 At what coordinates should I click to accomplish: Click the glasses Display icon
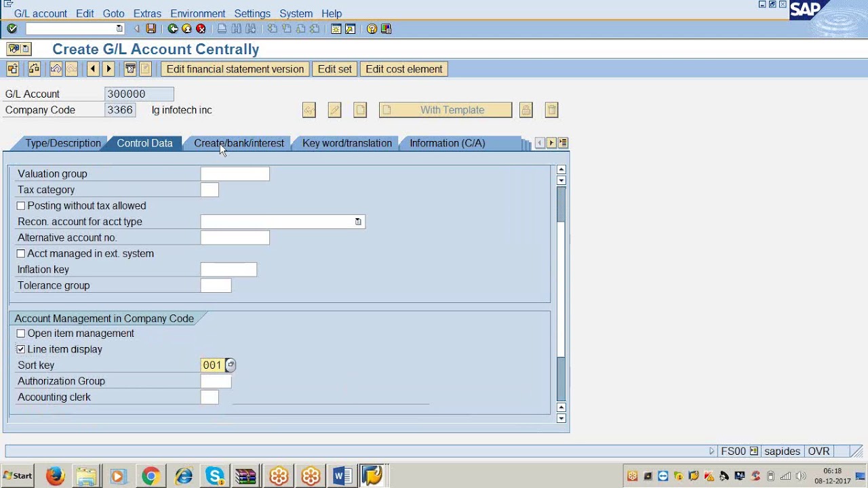click(309, 110)
